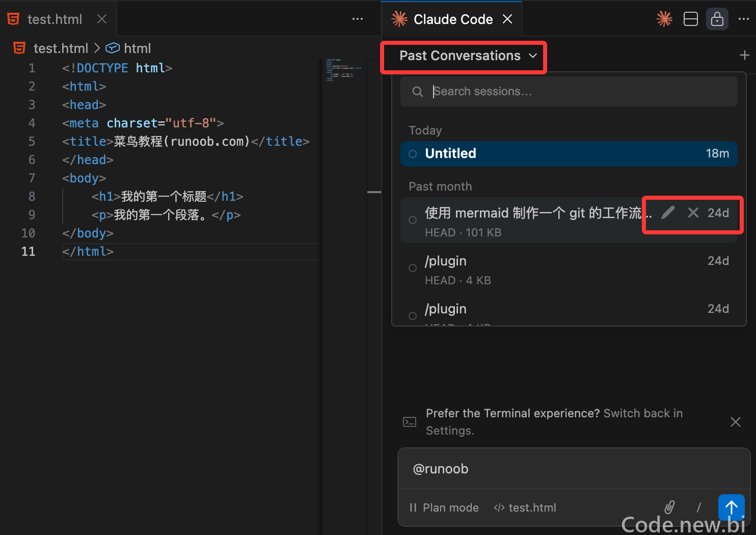Click the h1 line with 我的第一个标题
Image resolution: width=756 pixels, height=535 pixels.
click(x=167, y=197)
